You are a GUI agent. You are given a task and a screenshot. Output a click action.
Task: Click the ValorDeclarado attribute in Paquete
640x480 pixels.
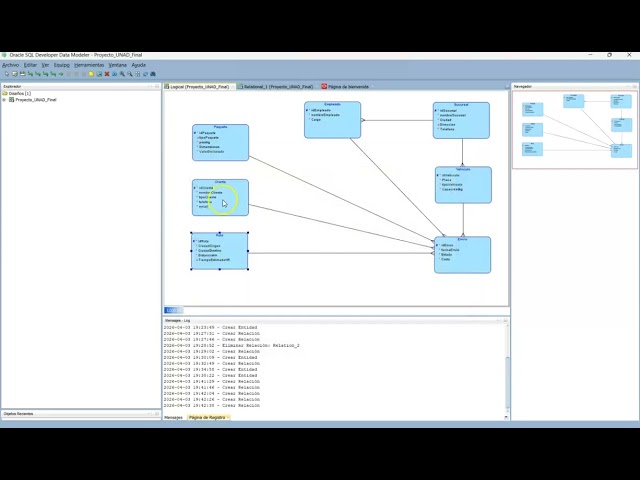point(211,151)
